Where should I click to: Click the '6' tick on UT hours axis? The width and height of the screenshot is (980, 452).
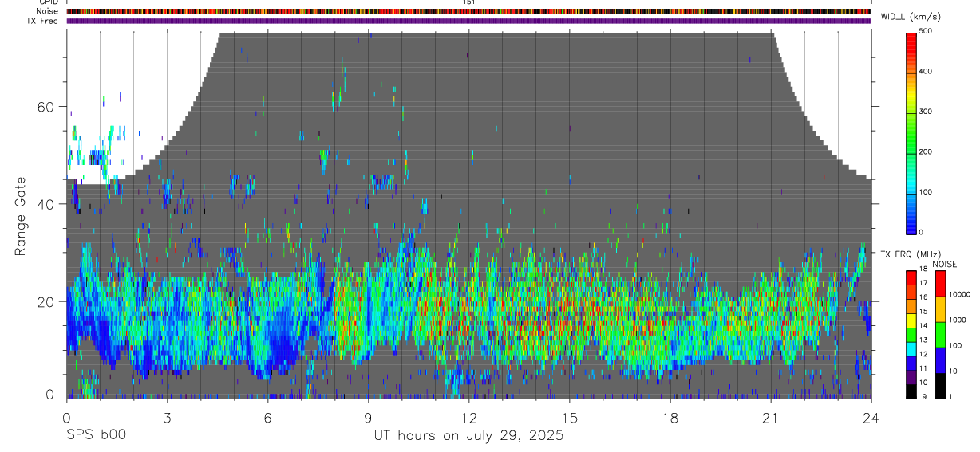point(267,417)
